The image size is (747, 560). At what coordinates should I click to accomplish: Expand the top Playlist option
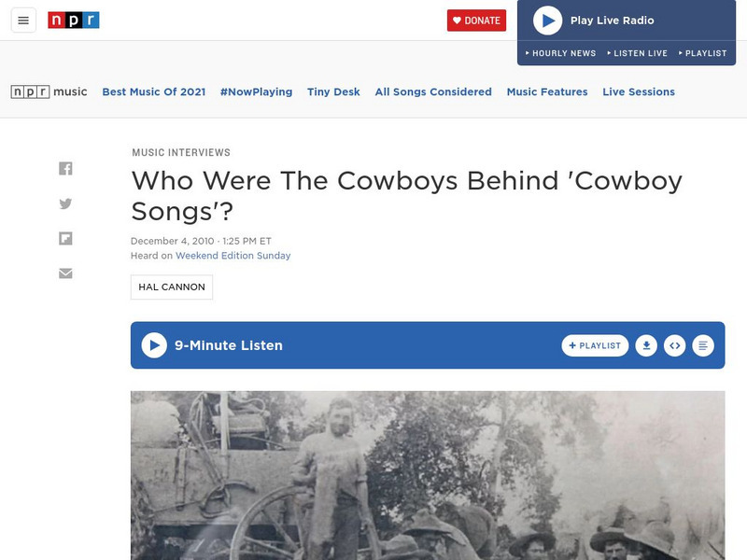702,53
